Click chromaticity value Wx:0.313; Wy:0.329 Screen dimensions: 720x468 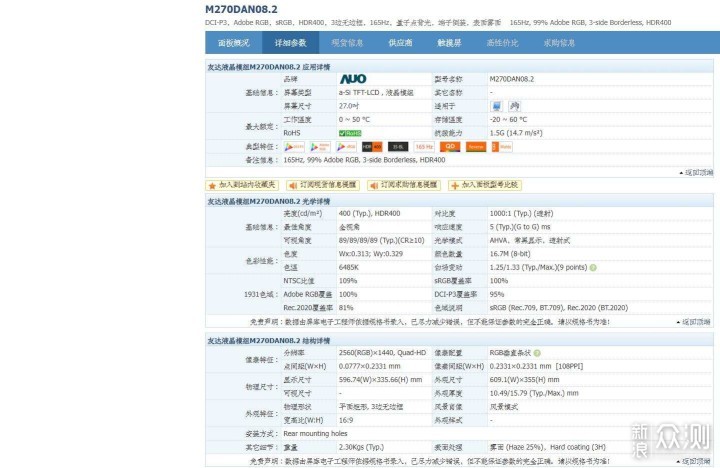tap(371, 254)
